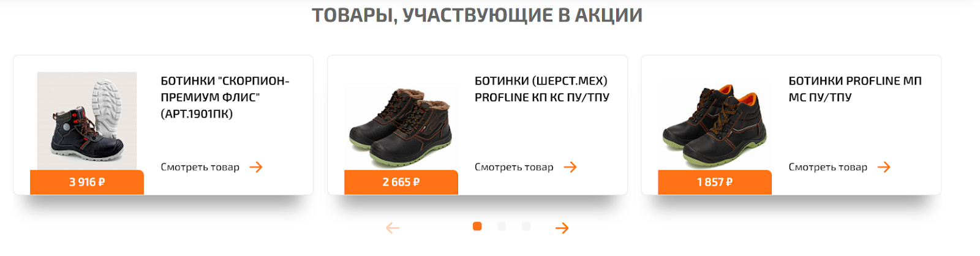980x256 pixels.
Task: Click the 2 665 ₽ price badge
Action: click(401, 183)
